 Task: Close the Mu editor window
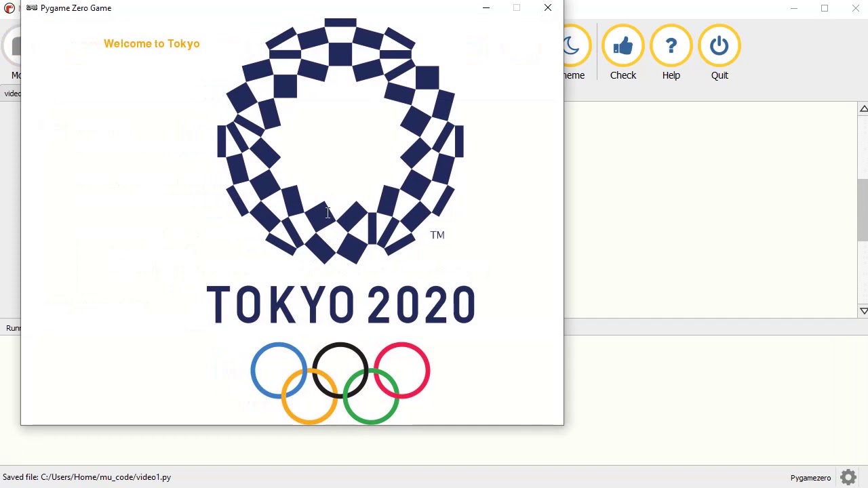855,8
